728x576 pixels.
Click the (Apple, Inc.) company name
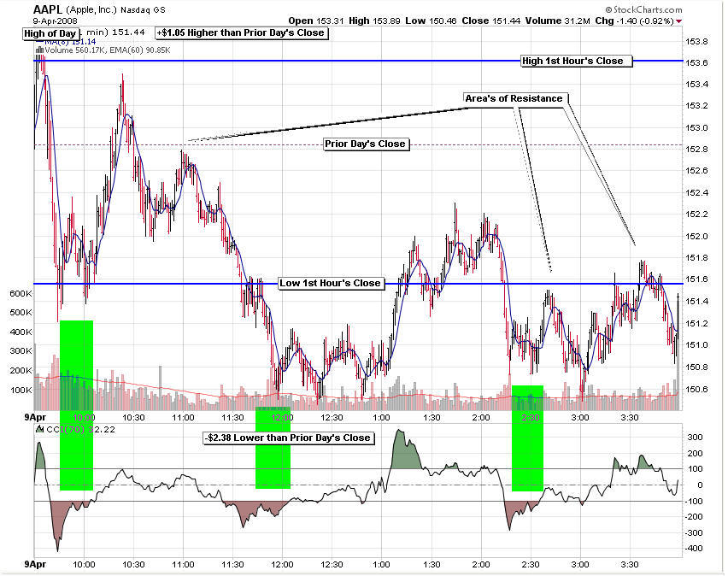tap(92, 9)
